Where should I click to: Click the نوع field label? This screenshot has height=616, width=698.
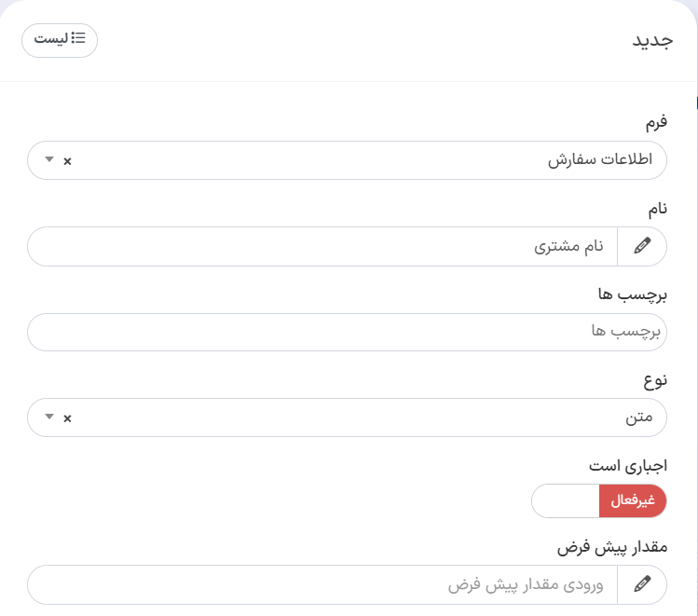click(655, 380)
